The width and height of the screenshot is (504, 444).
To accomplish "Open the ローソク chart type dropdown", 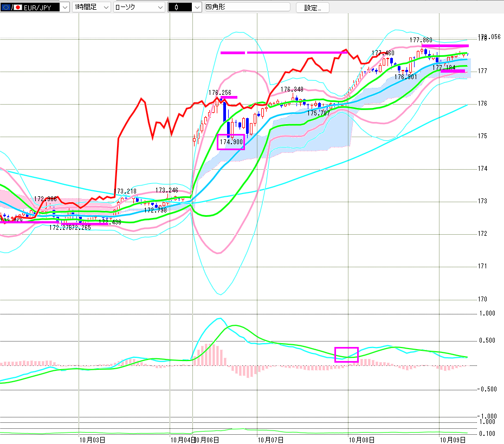I will tap(160, 8).
